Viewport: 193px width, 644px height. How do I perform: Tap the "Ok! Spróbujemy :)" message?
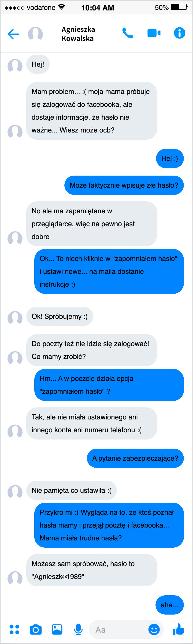(60, 316)
